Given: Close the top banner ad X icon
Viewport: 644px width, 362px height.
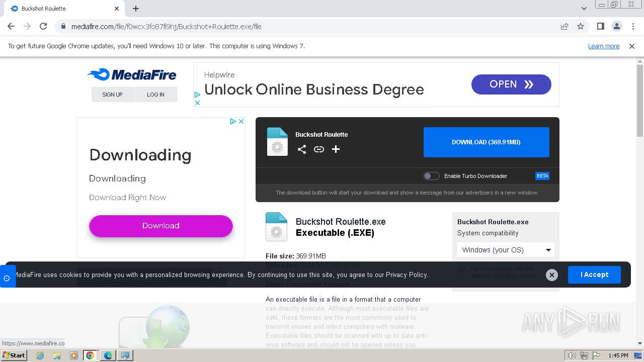Looking at the screenshot, I should [x=197, y=103].
